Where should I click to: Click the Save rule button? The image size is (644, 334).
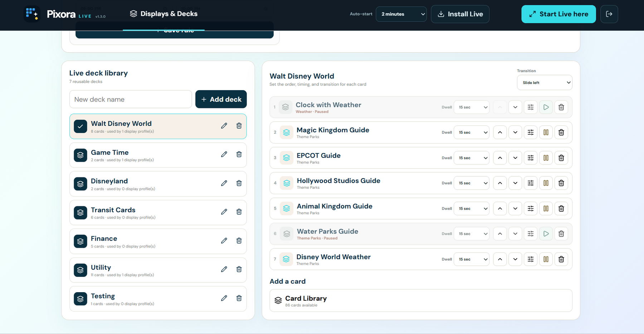[175, 34]
